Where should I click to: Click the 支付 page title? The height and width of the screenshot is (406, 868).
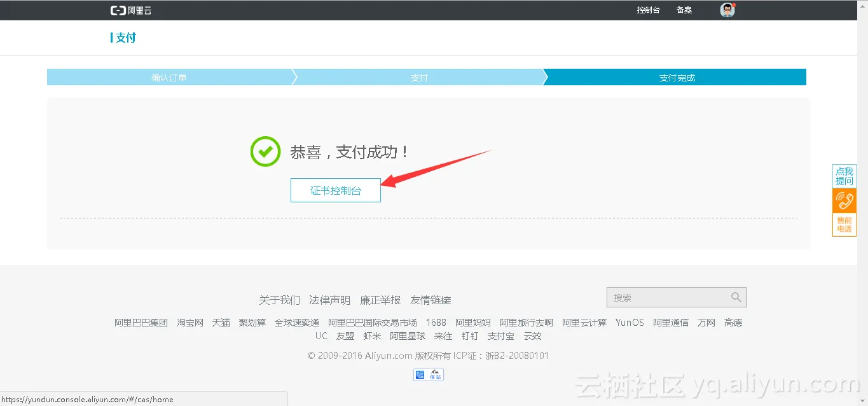point(126,38)
